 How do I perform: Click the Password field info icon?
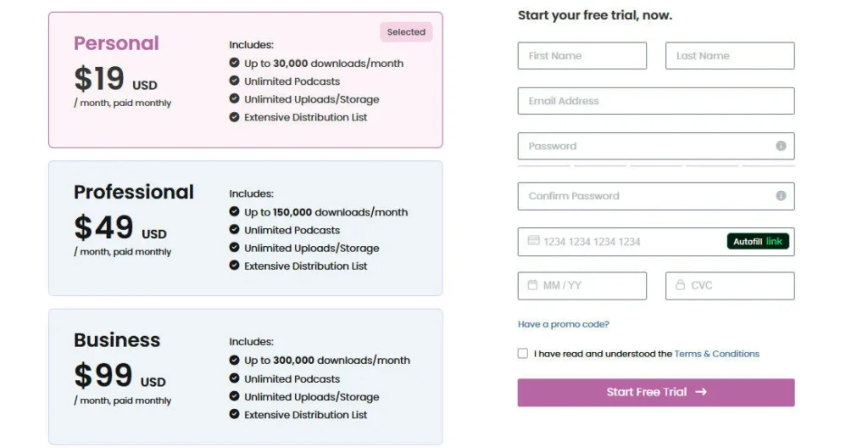[781, 146]
